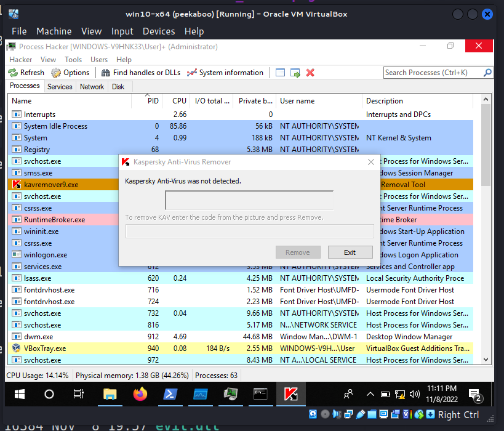Screen dimensions: 504x431
Task: Click the scroll-down arrow of the process list
Action: pyautogui.click(x=486, y=360)
